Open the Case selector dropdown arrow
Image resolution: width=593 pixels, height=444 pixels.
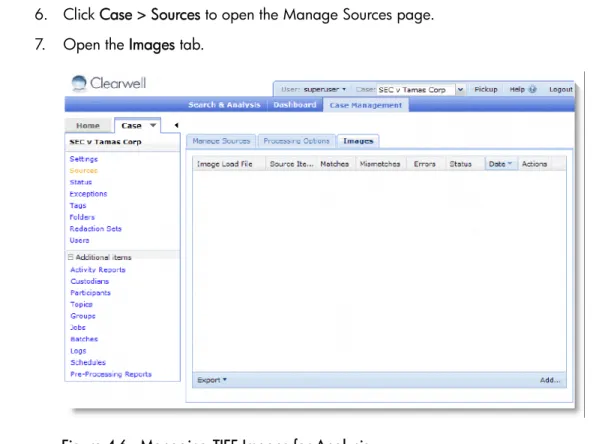460,90
